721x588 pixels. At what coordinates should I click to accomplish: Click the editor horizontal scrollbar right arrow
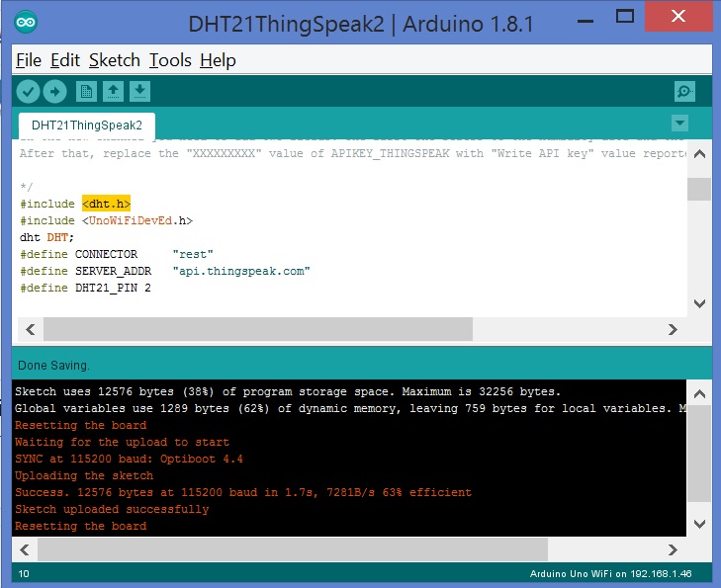(x=673, y=329)
